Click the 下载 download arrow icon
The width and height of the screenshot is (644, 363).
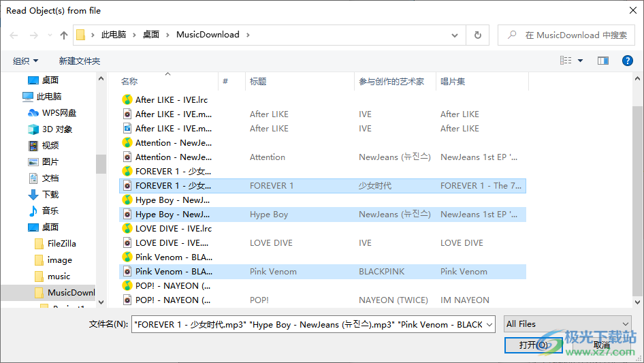[x=33, y=195]
